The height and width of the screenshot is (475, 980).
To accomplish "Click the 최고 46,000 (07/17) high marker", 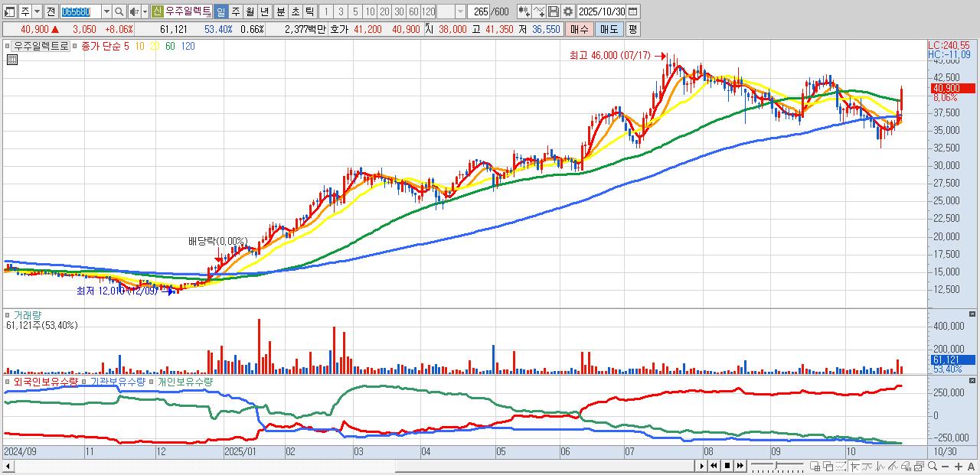I will click(x=609, y=56).
